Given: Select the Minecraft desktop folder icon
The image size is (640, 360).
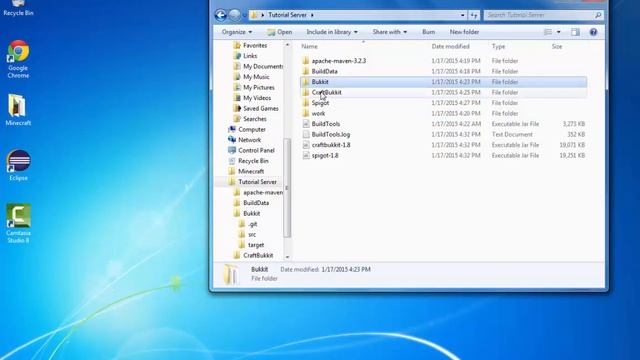Looking at the screenshot, I should coord(18,109).
